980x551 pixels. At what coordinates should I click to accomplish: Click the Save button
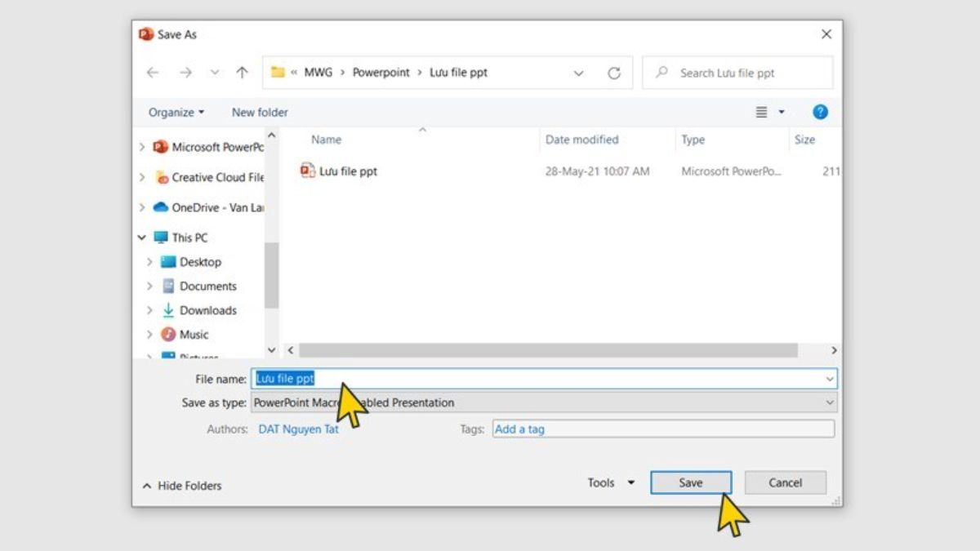click(690, 482)
